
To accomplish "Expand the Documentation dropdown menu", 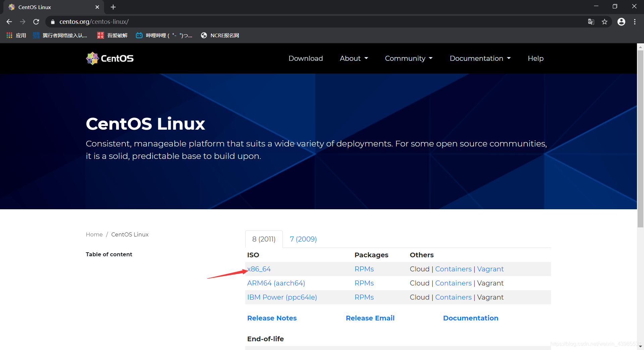I will coord(480,58).
